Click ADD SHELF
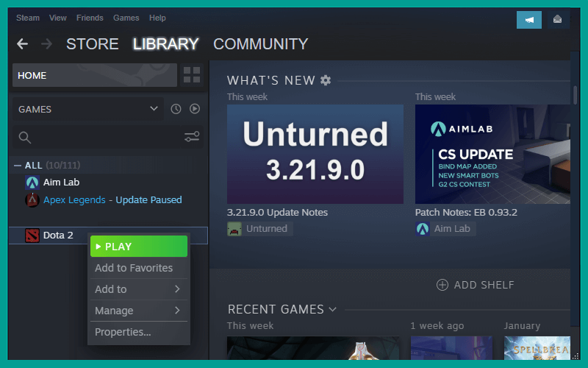 tap(476, 285)
